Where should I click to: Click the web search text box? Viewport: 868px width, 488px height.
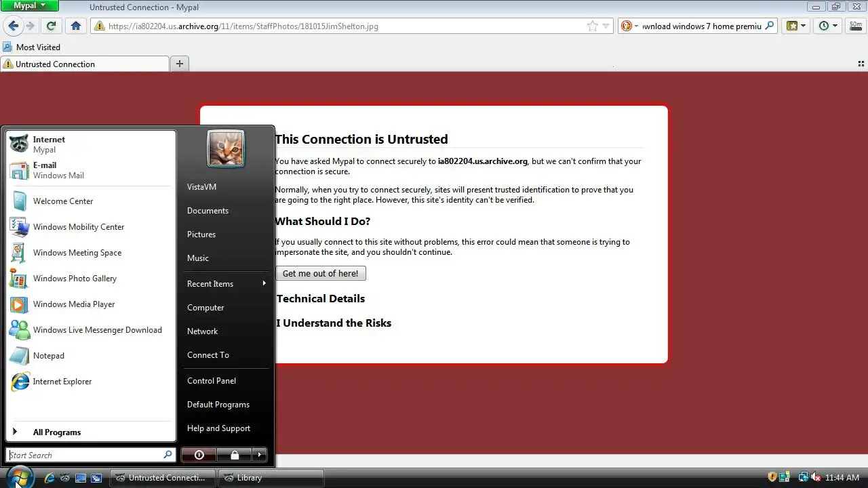coord(701,26)
